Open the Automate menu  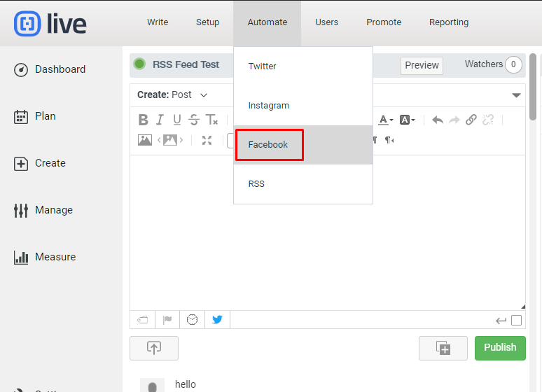[x=267, y=23]
